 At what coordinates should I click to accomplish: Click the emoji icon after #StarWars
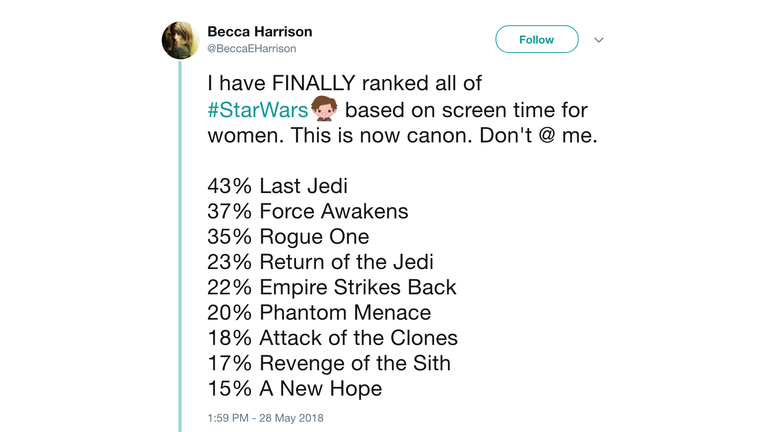click(x=325, y=109)
